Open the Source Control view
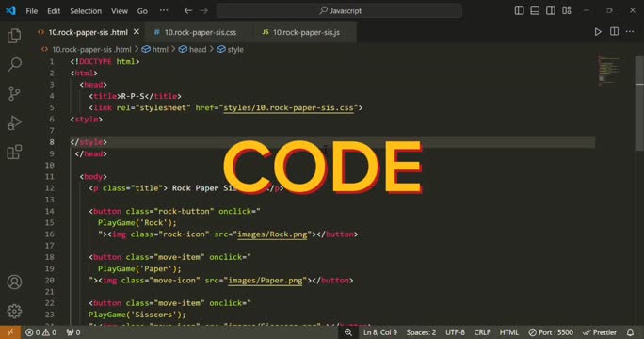This screenshot has width=644, height=339. 14,93
